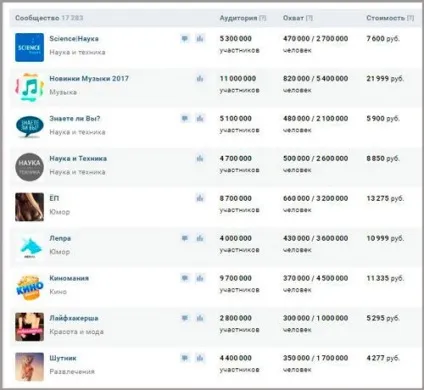Click reach value 660 000 / 3 200 000
Viewport: 424px width, 390px height.
(x=315, y=198)
